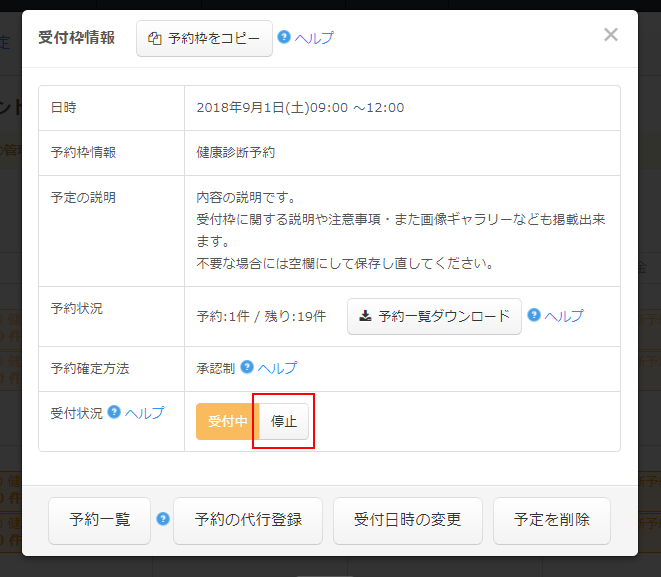661x577 pixels.
Task: Open the ヘルプ link in 予約確定方法 row
Action: pyautogui.click(x=277, y=368)
